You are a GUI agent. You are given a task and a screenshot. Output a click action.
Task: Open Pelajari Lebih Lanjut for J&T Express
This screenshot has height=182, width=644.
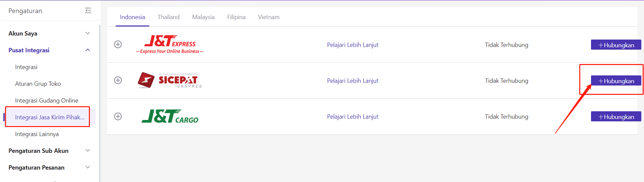coord(353,45)
